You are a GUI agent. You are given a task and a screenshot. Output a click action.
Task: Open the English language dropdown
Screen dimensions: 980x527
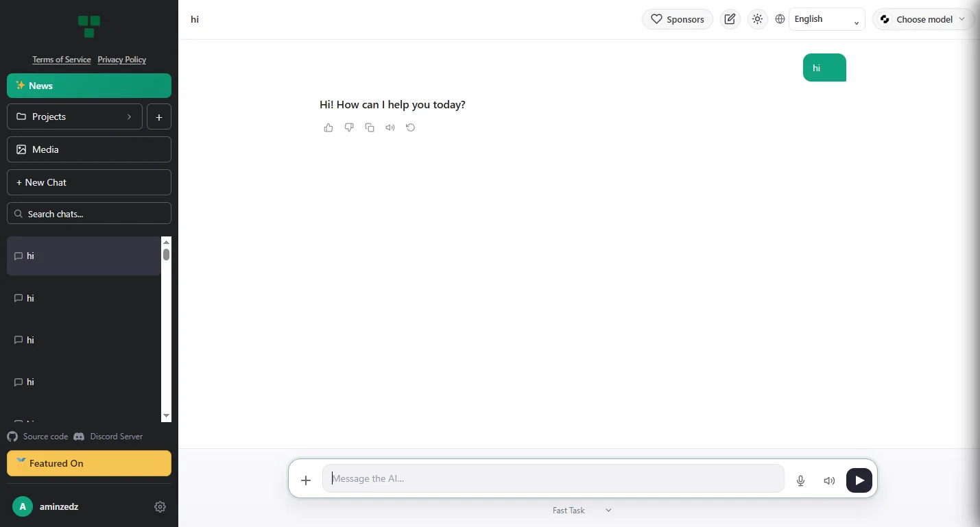pos(826,19)
